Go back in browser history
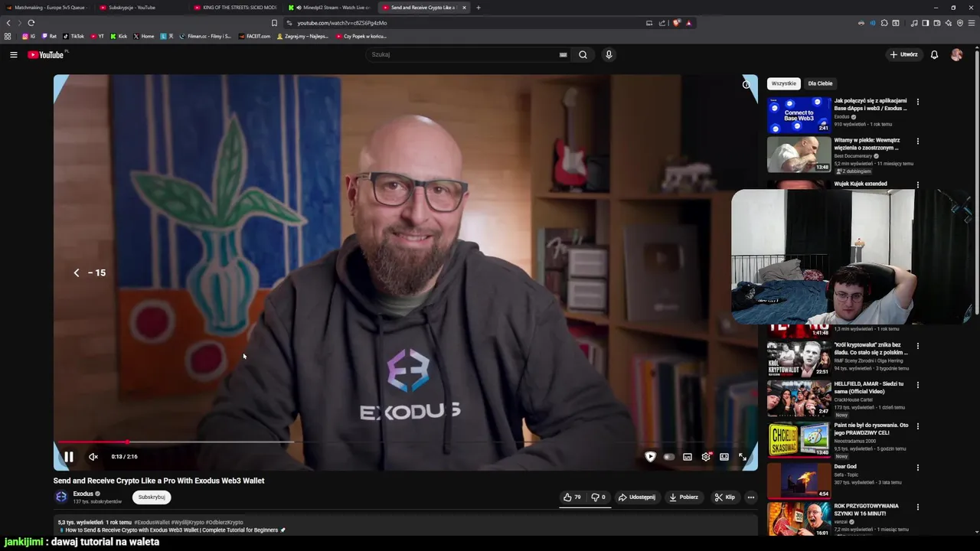This screenshot has height=551, width=980. click(8, 23)
